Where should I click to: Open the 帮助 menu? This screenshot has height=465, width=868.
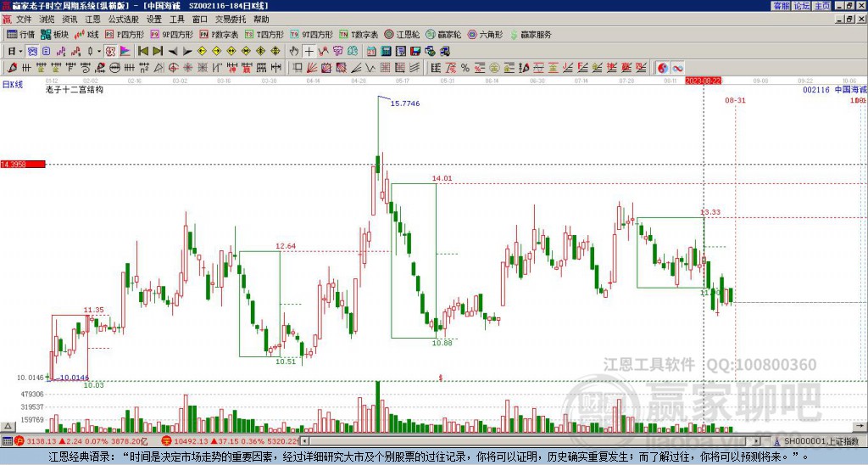click(x=261, y=20)
